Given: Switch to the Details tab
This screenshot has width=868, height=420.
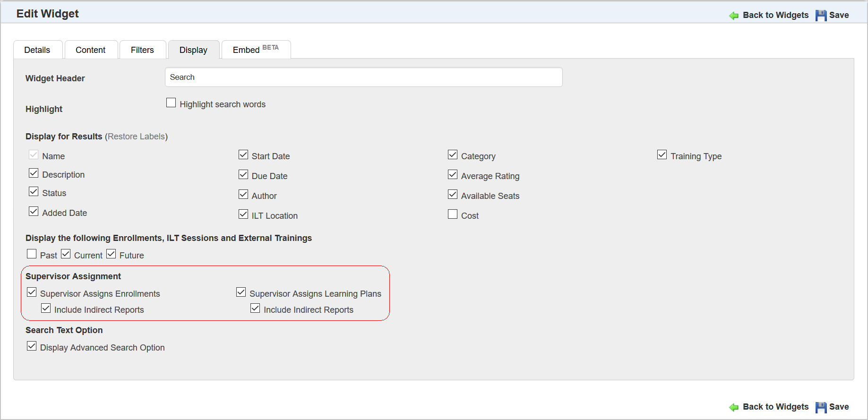Looking at the screenshot, I should [37, 50].
